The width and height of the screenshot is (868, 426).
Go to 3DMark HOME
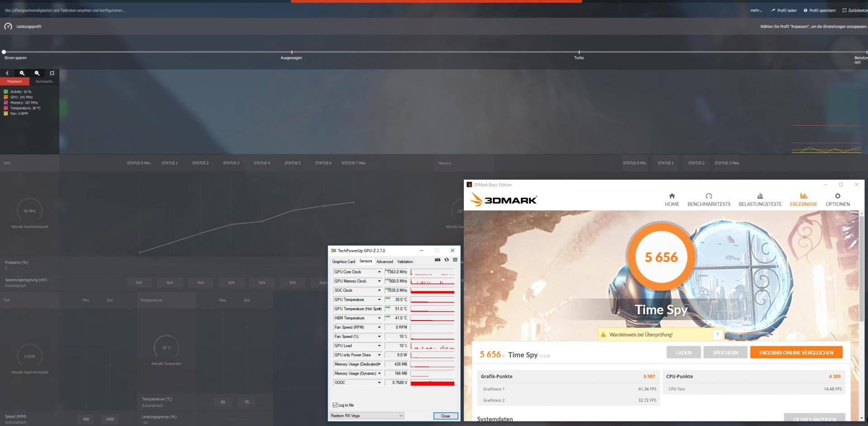pyautogui.click(x=672, y=199)
